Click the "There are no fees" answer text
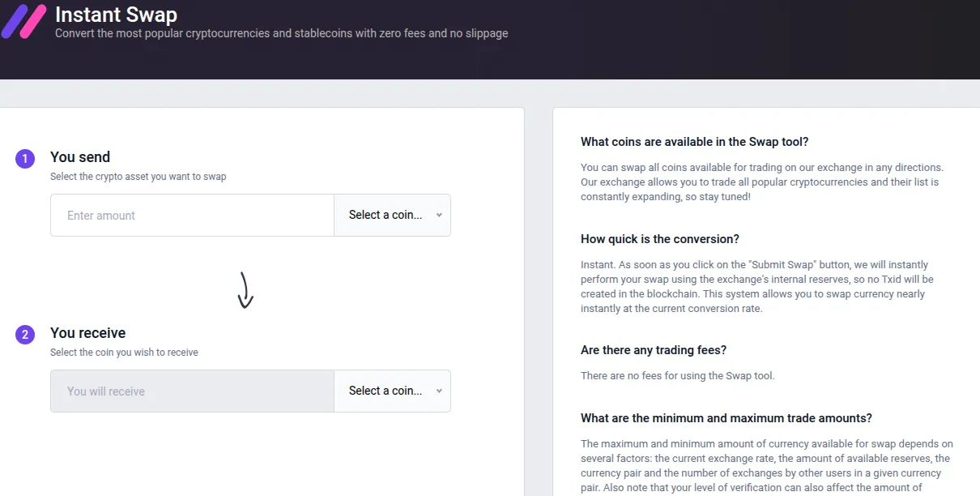980x496 pixels. click(678, 375)
